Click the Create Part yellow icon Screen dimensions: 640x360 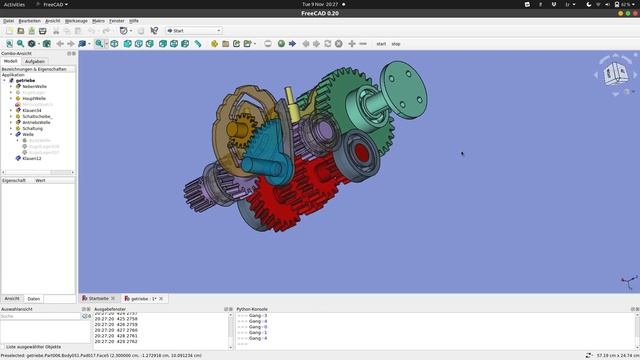click(x=215, y=44)
